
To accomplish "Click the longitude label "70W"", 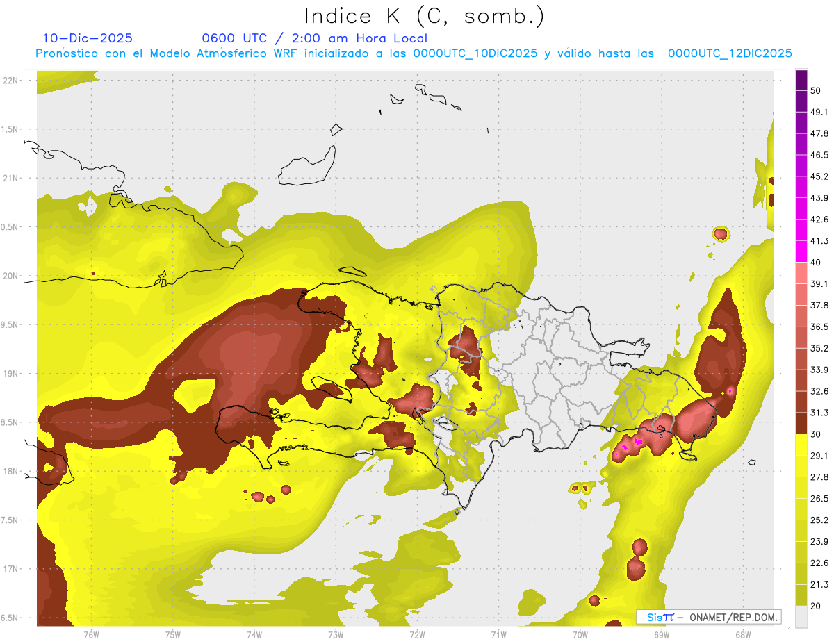I will coord(580,634).
